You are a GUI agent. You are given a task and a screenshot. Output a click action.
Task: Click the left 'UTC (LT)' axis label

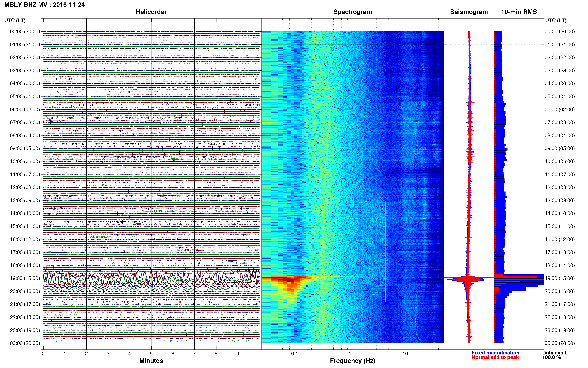(15, 20)
